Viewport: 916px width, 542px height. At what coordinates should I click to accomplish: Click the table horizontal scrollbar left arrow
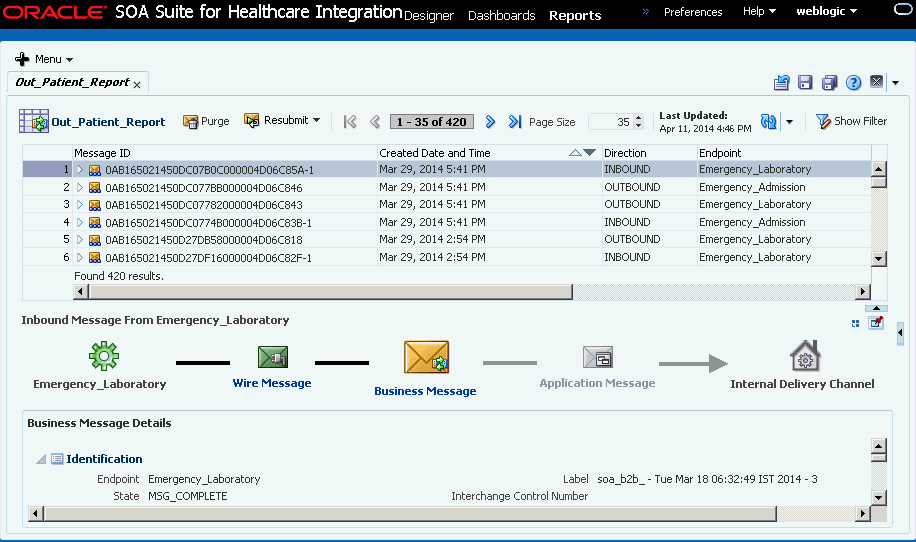tap(80, 291)
